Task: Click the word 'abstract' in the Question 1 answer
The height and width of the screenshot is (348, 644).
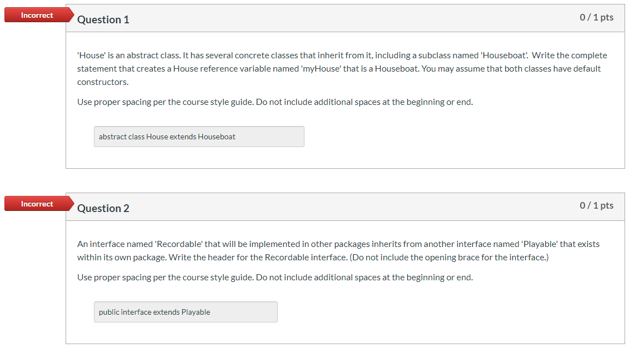Action: pyautogui.click(x=113, y=137)
